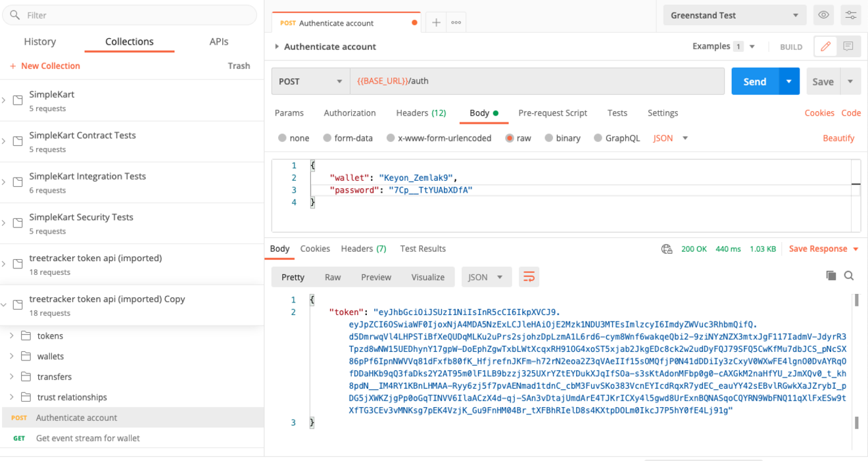Image resolution: width=868 pixels, height=461 pixels.
Task: Click the Send button
Action: point(755,82)
